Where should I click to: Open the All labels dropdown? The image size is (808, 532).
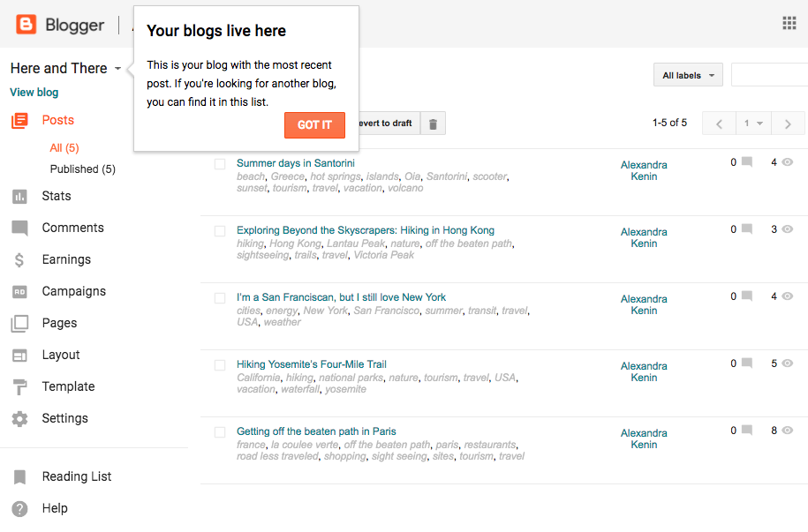pos(688,76)
